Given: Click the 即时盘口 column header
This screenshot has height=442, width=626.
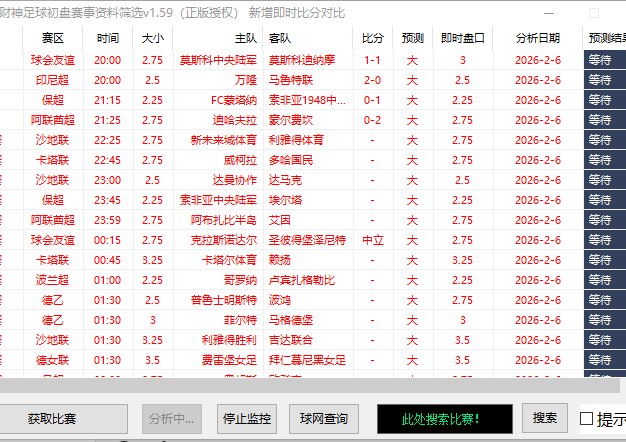Looking at the screenshot, I should 462,38.
